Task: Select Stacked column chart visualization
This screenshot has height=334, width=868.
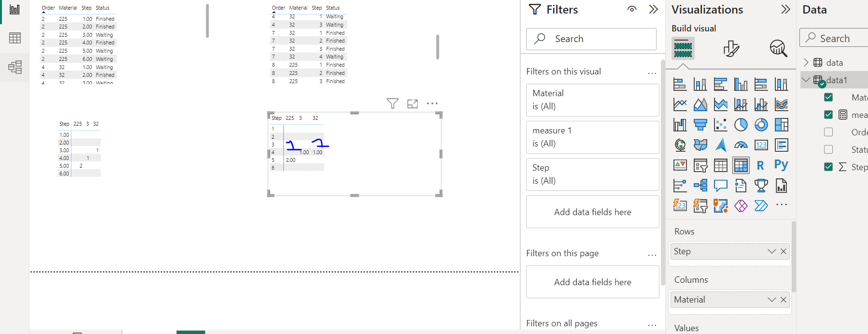Action: 700,84
